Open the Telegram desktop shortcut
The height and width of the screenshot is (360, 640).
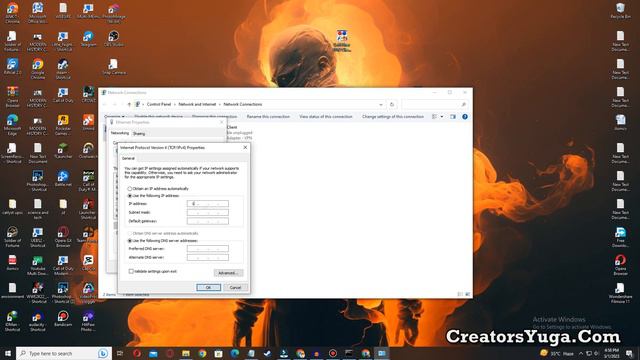pyautogui.click(x=89, y=39)
